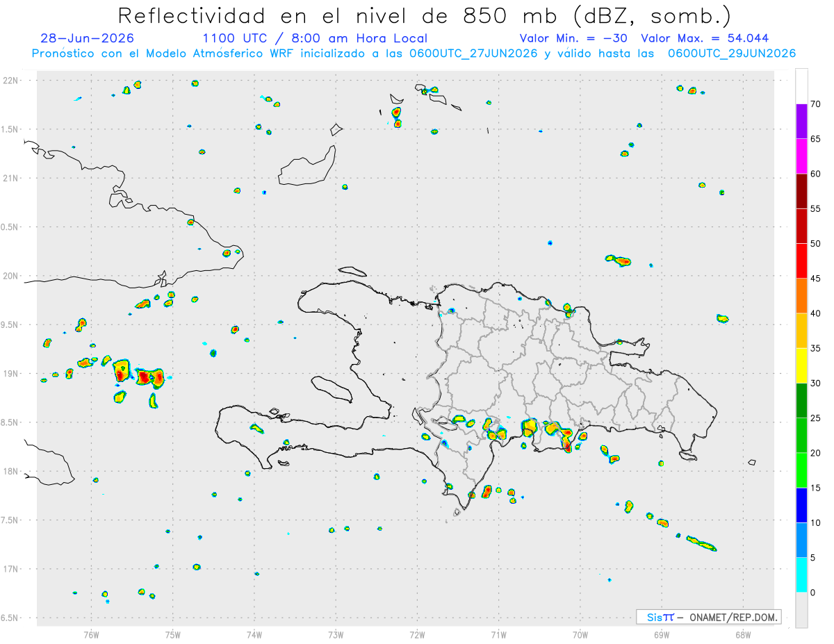Image resolution: width=834 pixels, height=644 pixels.
Task: Pick the yellow 30–35 dBZ color band
Action: (801, 365)
